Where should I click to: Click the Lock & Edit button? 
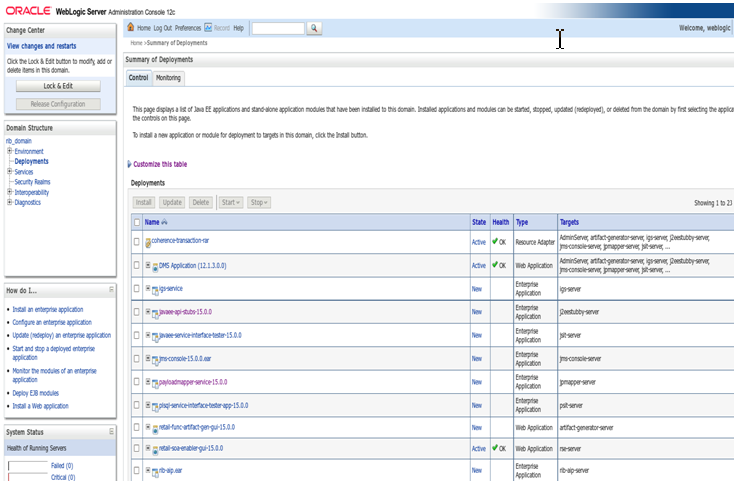tap(58, 86)
